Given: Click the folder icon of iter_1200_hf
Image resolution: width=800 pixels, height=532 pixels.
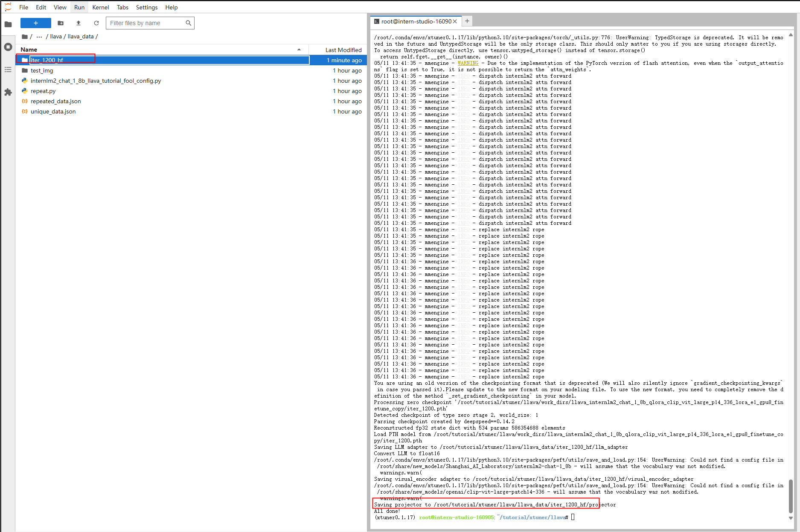Looking at the screenshot, I should [25, 60].
